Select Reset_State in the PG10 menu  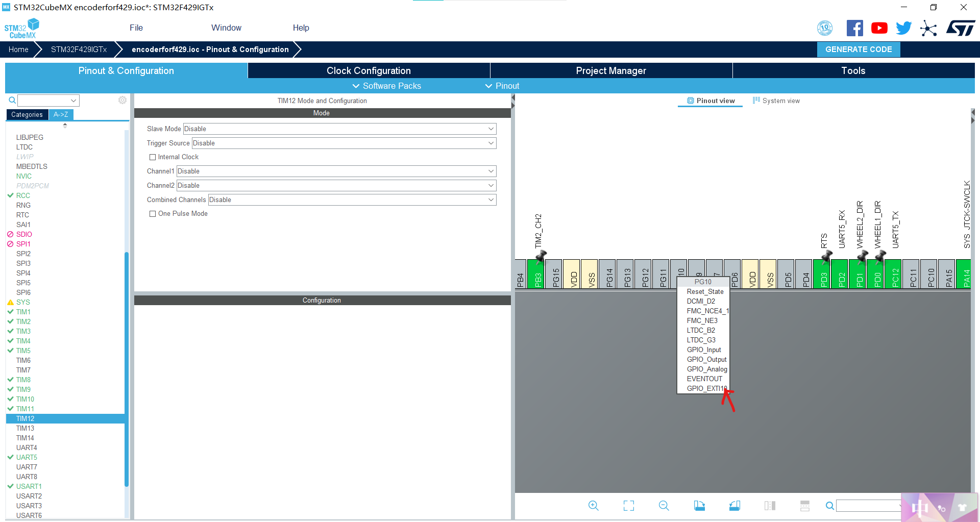click(x=705, y=291)
